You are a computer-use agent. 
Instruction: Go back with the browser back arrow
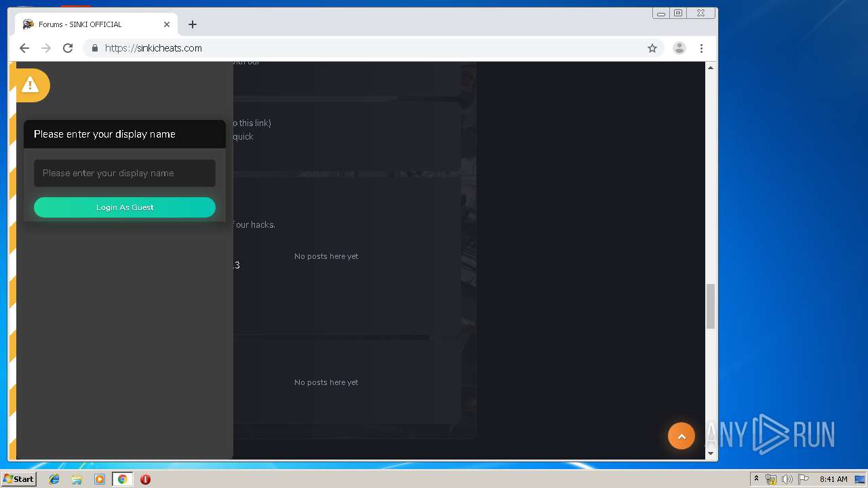click(24, 48)
